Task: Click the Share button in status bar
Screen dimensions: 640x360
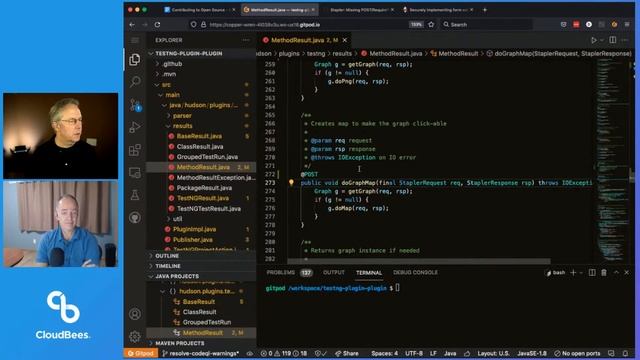Action: (x=347, y=353)
